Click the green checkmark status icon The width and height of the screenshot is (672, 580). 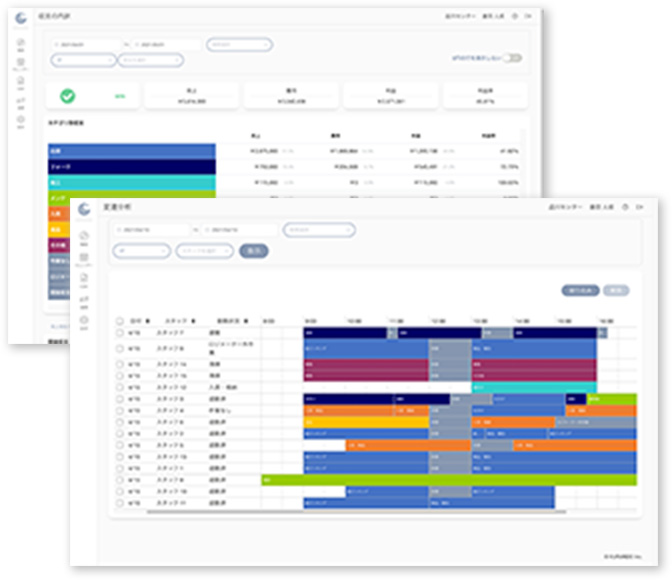pos(68,96)
